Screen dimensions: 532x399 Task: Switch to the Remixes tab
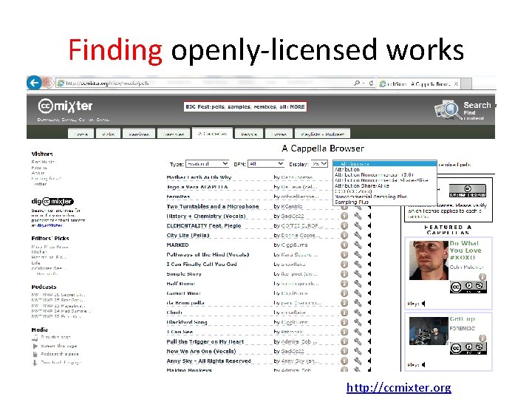[x=139, y=134]
